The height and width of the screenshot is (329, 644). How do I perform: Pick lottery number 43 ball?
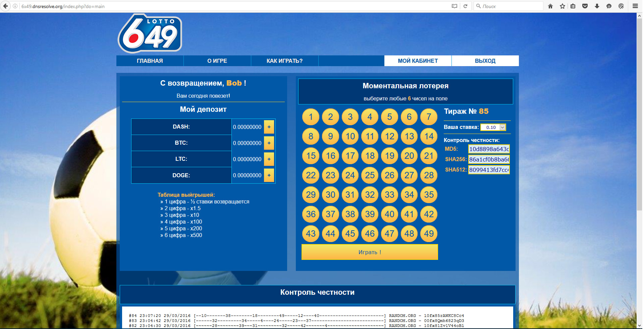click(311, 234)
